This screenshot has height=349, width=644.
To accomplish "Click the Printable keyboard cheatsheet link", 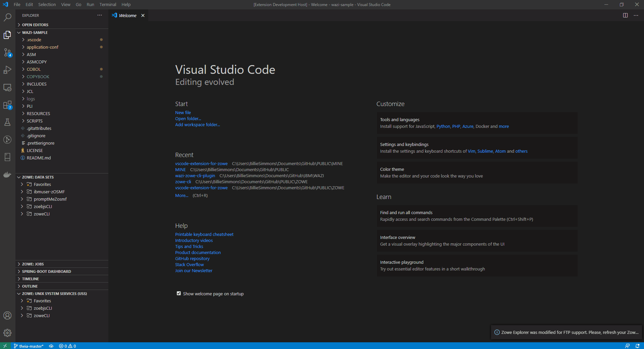I will (x=204, y=234).
